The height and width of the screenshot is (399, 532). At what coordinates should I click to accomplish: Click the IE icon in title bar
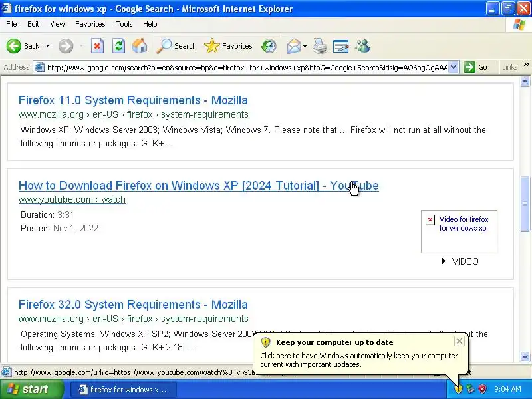tap(7, 8)
